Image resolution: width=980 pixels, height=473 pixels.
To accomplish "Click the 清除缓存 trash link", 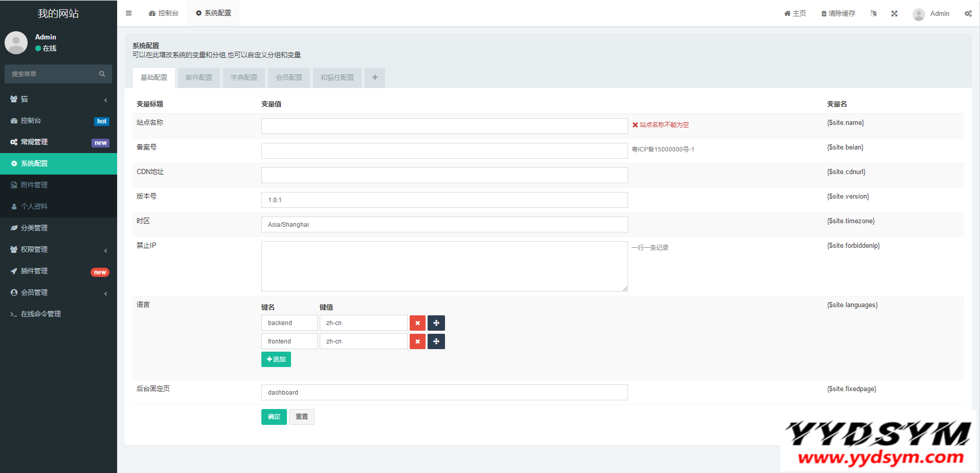I will pyautogui.click(x=838, y=13).
